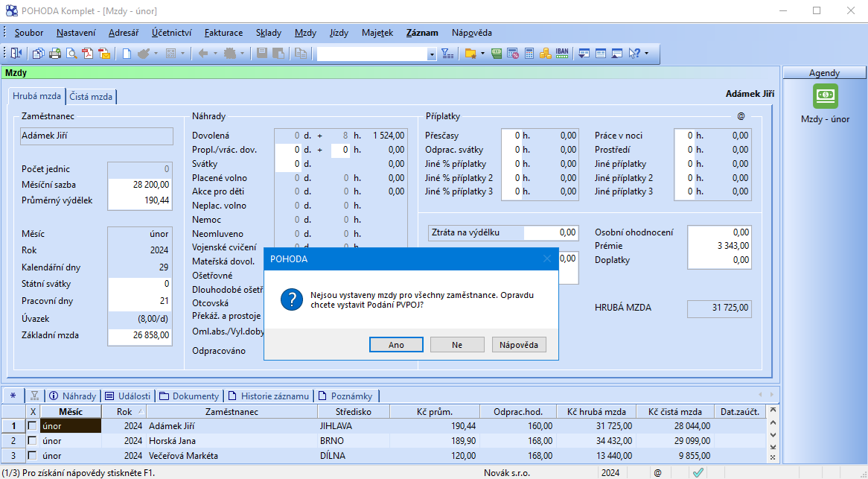The width and height of the screenshot is (868, 479).
Task: Open the Historie záznamu tab
Action: pos(269,396)
